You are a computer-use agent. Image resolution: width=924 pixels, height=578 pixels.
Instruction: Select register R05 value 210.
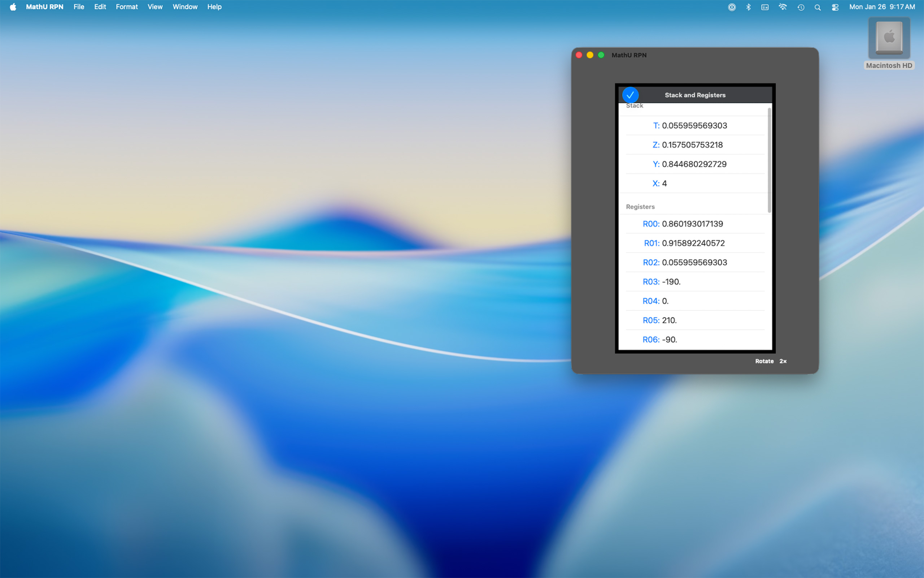695,320
